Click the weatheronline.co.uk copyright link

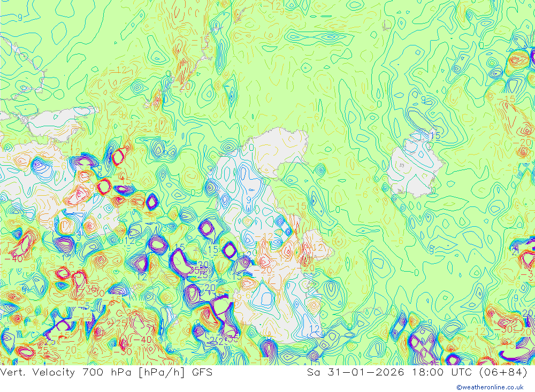click(490, 387)
